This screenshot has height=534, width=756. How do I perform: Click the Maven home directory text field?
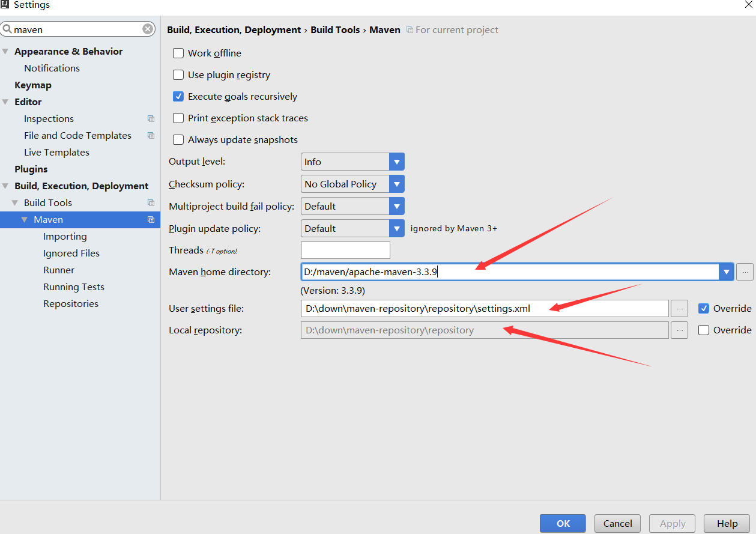510,272
